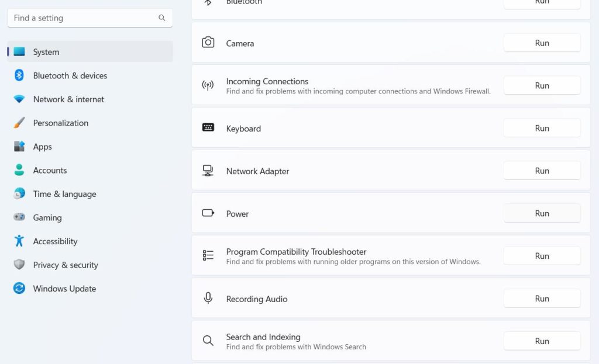Click the Accessibility figure icon
This screenshot has height=364, width=599.
[x=19, y=241]
